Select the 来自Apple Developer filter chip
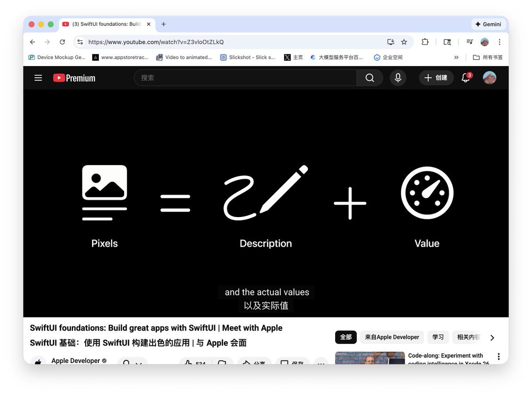The image size is (532, 395). (392, 337)
